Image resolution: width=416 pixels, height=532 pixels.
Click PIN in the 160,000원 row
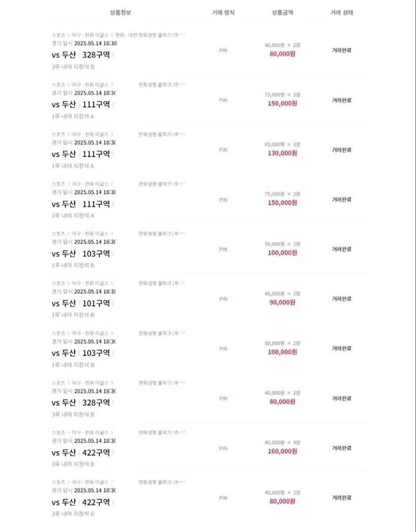[x=223, y=448]
